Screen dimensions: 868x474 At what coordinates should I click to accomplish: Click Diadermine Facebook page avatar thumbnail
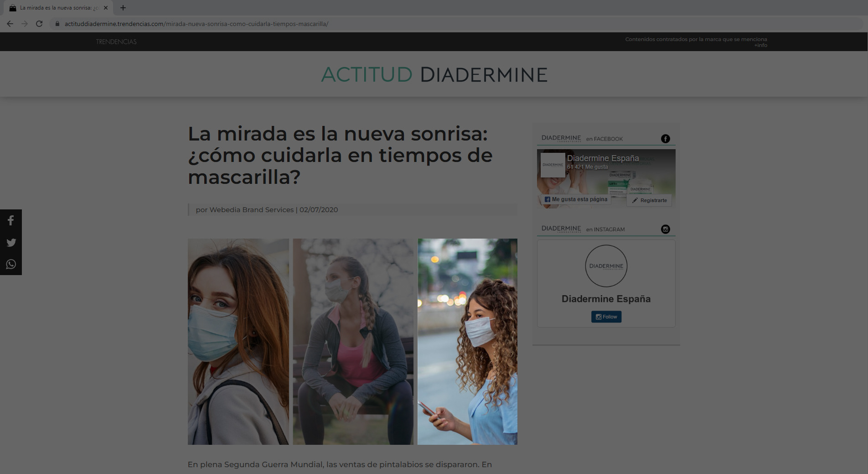(553, 165)
